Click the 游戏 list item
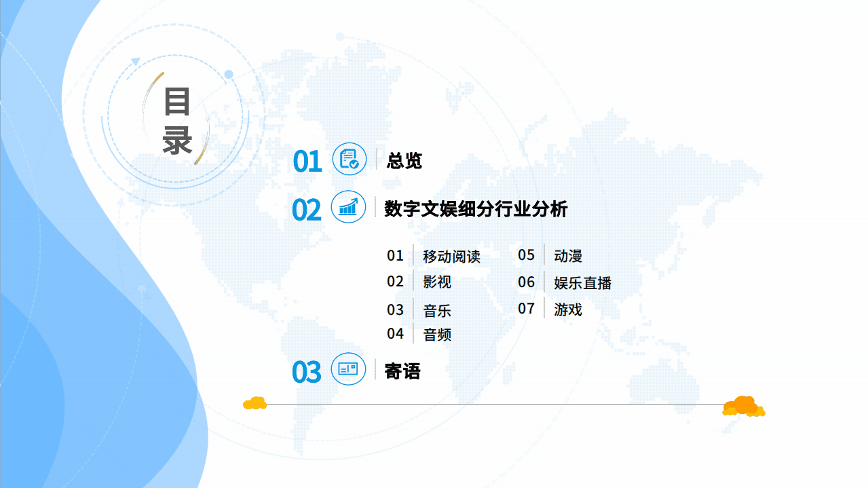 point(567,310)
